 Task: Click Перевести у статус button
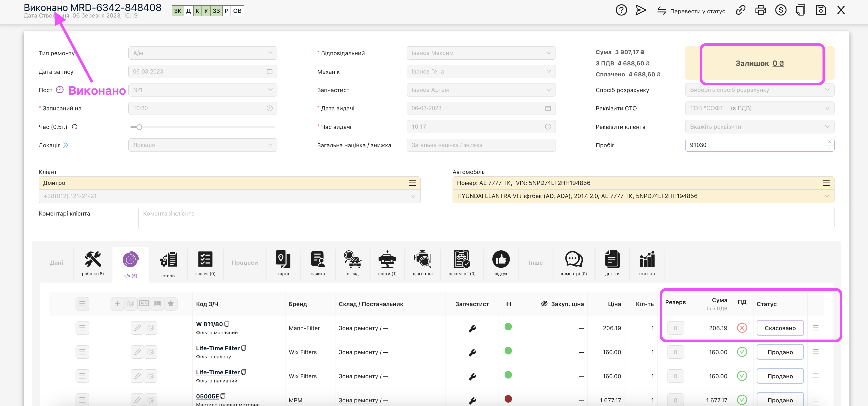coord(691,11)
